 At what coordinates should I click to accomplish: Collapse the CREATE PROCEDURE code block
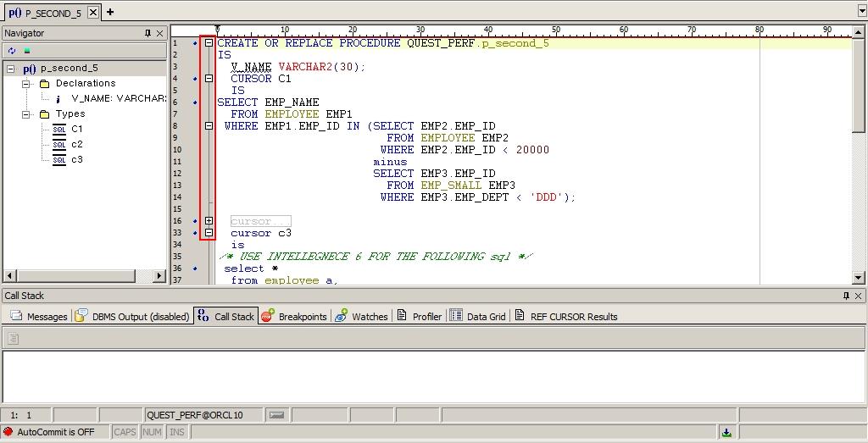pyautogui.click(x=209, y=43)
